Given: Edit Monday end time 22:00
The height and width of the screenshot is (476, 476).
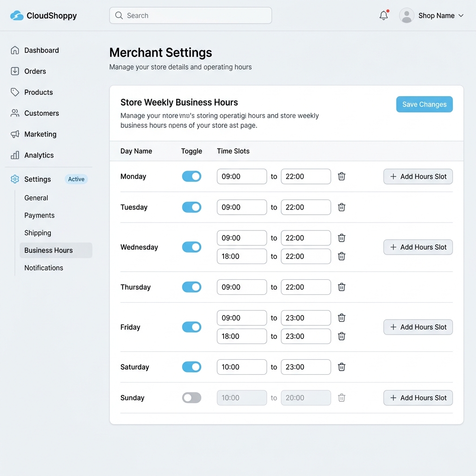Looking at the screenshot, I should tap(306, 176).
